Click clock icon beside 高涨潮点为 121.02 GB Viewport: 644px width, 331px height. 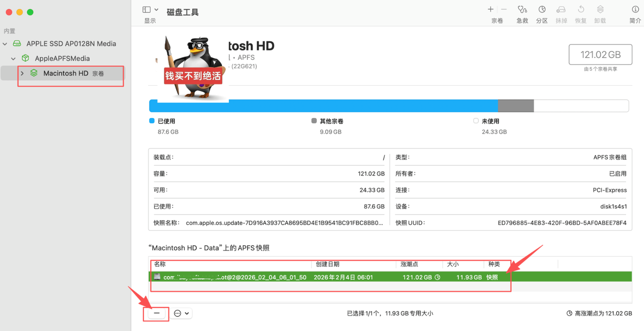[569, 313]
